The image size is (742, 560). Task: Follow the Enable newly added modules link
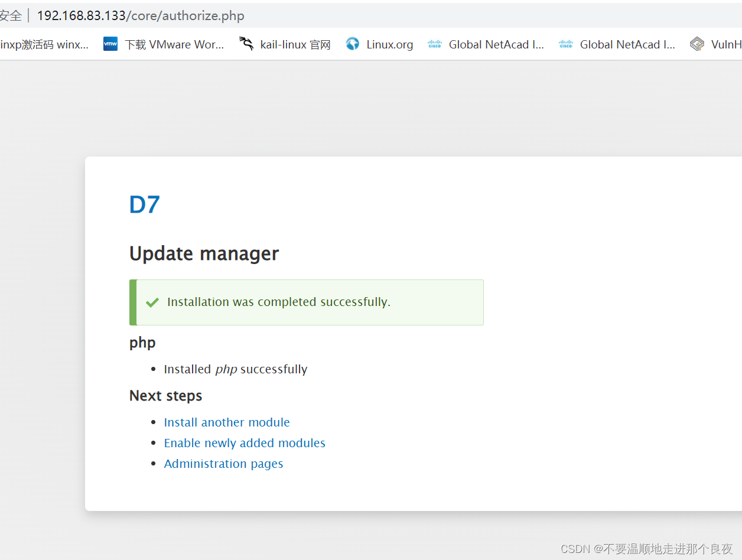click(245, 443)
